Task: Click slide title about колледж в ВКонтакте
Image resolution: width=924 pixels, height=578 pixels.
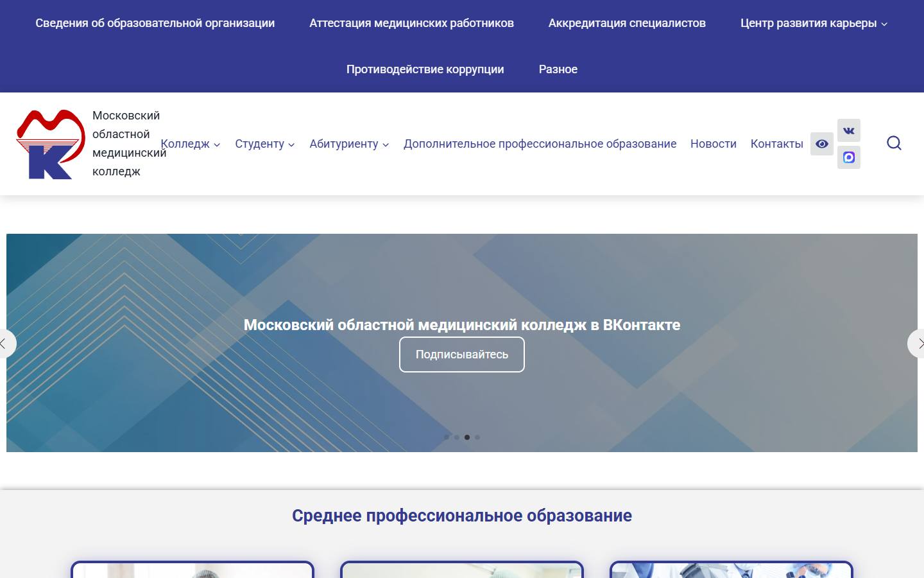Action: pos(462,325)
